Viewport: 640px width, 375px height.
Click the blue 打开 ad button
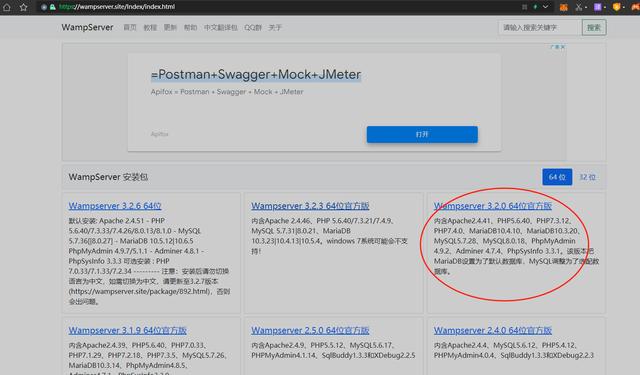[422, 134]
